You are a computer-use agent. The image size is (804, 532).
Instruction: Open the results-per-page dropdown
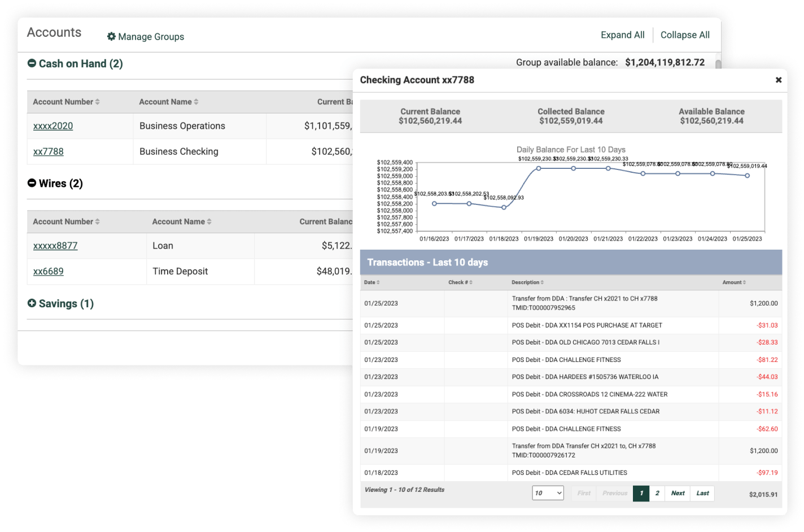point(548,492)
